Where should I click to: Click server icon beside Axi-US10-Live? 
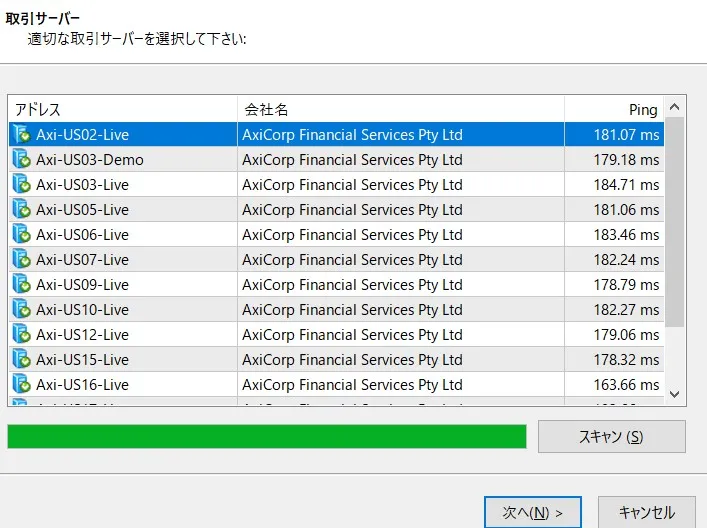[x=21, y=309]
